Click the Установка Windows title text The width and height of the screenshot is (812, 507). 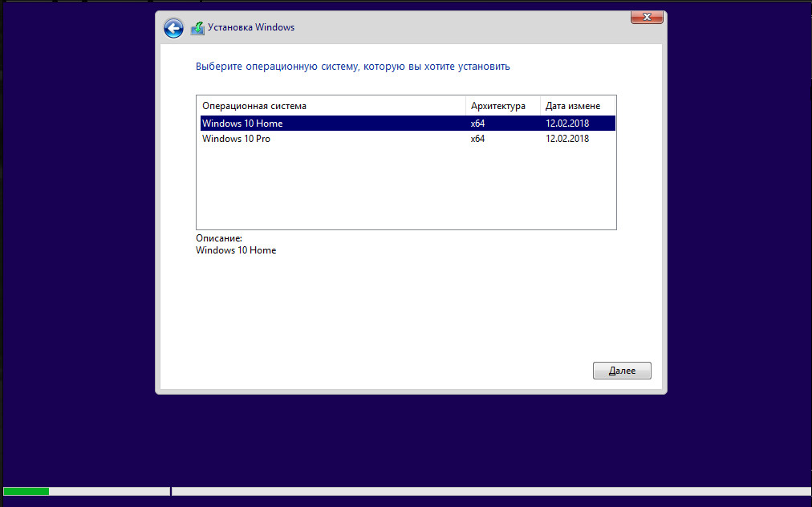tap(251, 27)
